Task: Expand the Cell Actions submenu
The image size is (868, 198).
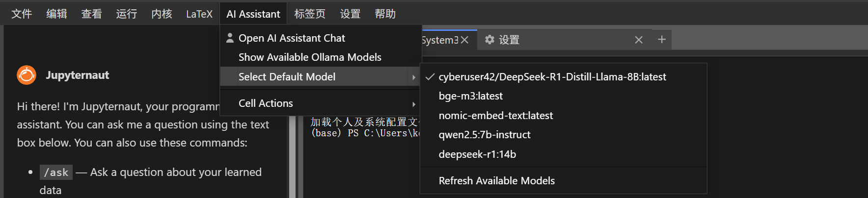Action: 321,103
